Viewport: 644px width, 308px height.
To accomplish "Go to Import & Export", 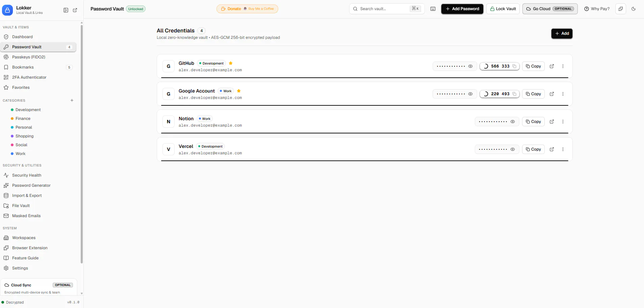I will (38, 196).
